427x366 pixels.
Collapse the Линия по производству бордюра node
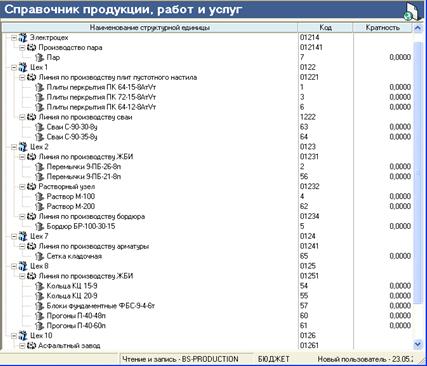22,217
